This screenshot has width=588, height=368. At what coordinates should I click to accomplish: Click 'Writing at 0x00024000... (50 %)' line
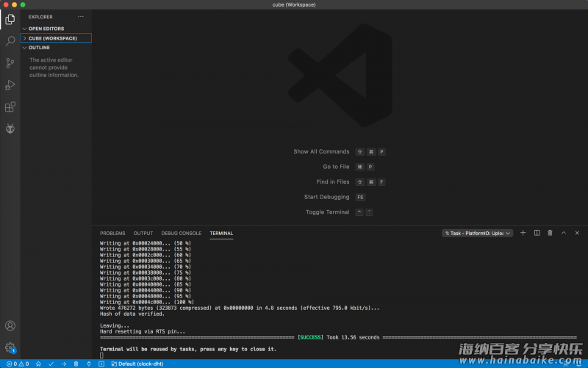point(145,243)
